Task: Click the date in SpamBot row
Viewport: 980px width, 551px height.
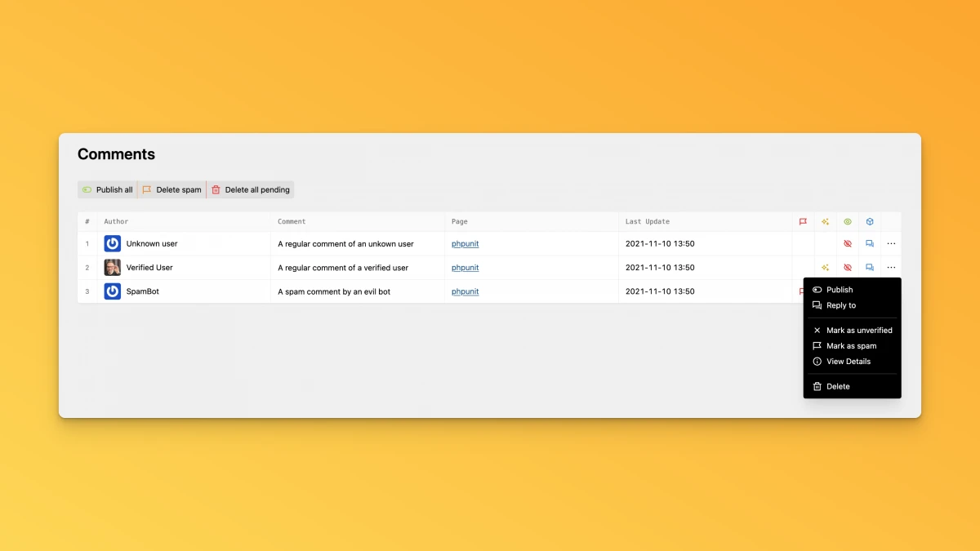Action: 660,291
